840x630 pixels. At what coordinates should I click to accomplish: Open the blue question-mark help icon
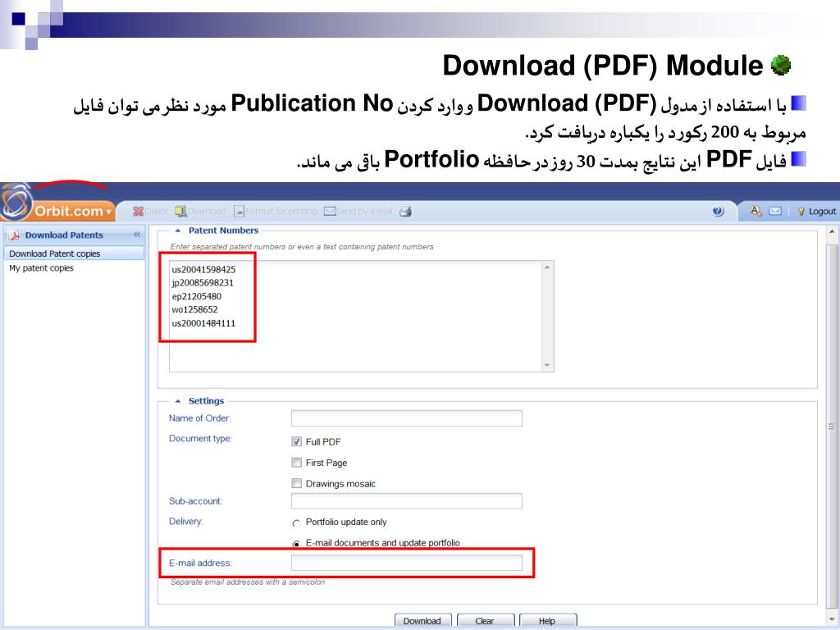tap(718, 211)
